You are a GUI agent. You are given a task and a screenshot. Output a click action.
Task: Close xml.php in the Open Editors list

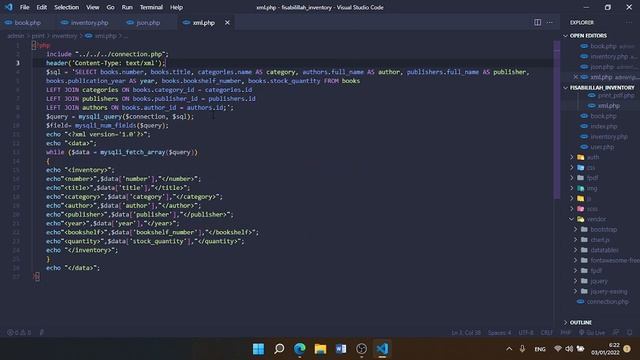(x=576, y=77)
